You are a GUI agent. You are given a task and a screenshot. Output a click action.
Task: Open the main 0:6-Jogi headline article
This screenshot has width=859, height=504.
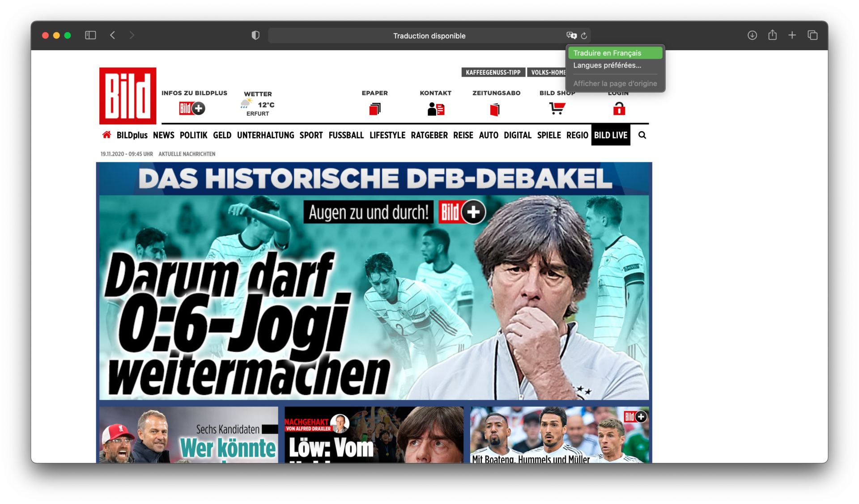tap(374, 297)
